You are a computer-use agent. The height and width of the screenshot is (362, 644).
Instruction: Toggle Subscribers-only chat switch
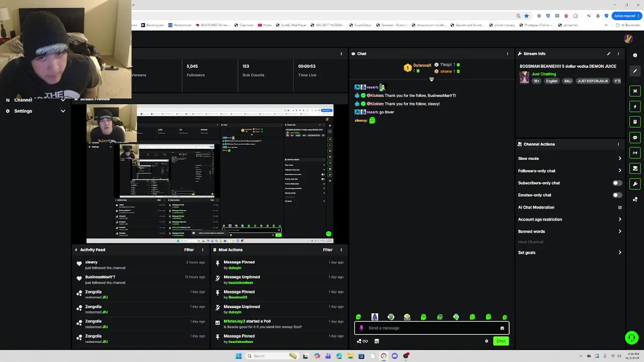(617, 183)
